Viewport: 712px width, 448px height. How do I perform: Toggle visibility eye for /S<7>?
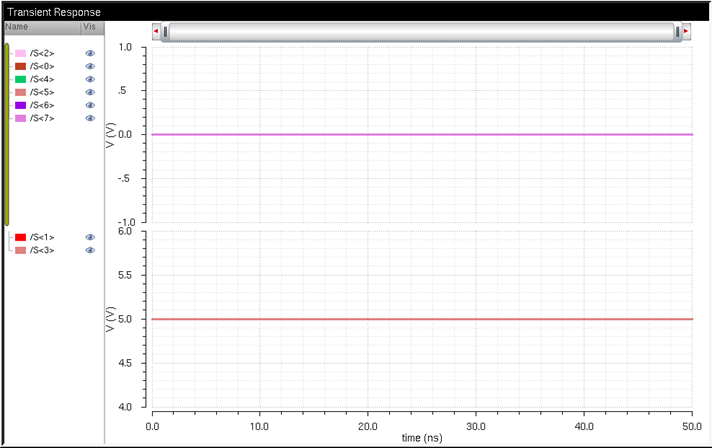pyautogui.click(x=90, y=118)
